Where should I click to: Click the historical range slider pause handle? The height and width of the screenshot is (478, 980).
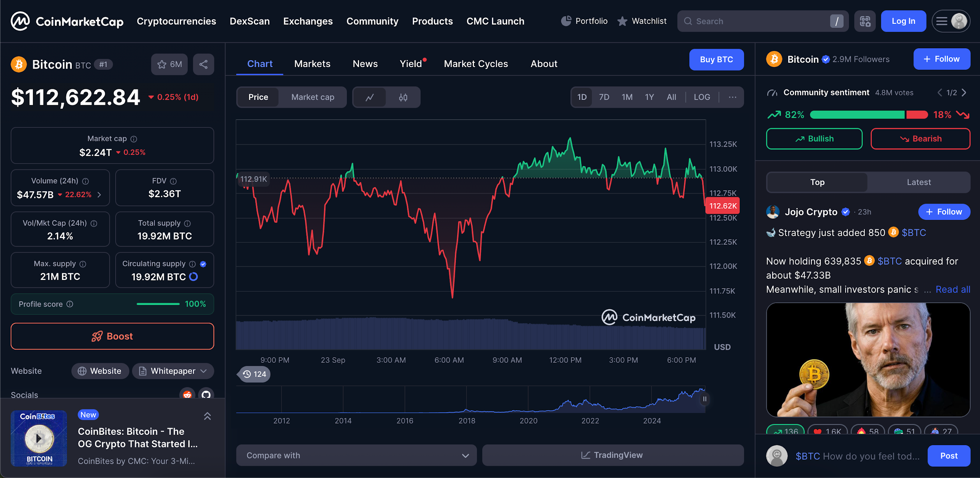pyautogui.click(x=704, y=399)
